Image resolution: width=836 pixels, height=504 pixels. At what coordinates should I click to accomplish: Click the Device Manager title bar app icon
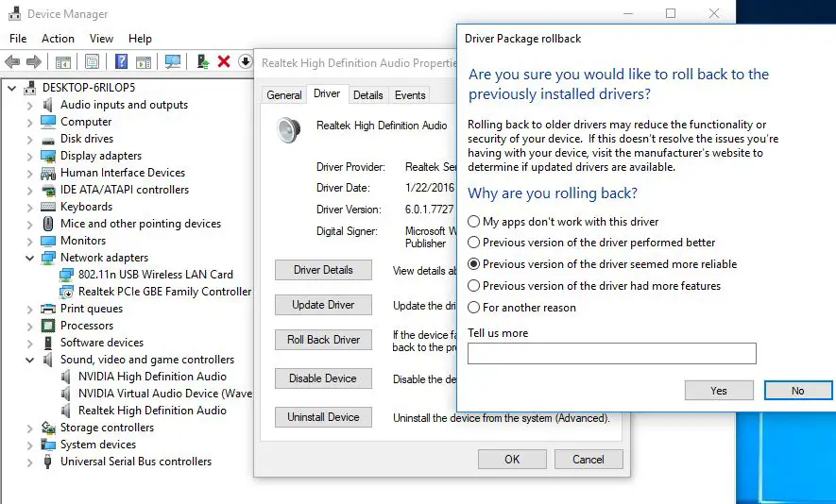(x=14, y=13)
